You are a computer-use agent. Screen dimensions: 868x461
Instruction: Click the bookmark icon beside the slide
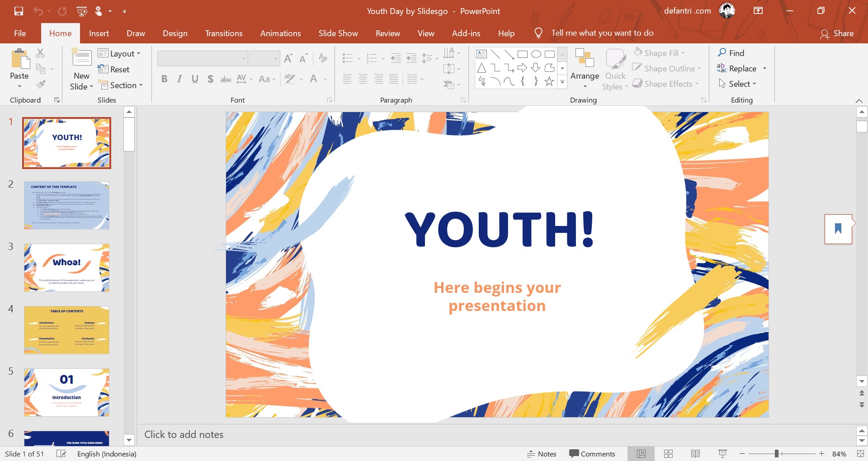838,229
